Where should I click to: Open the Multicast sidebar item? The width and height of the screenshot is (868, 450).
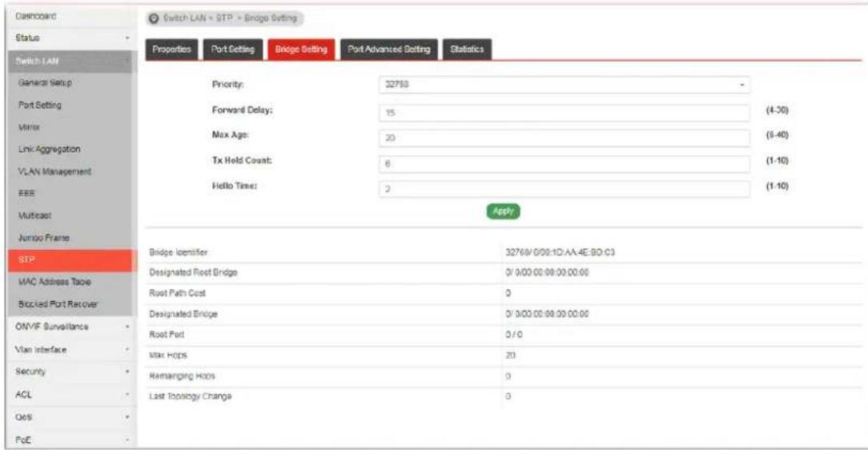(x=70, y=216)
